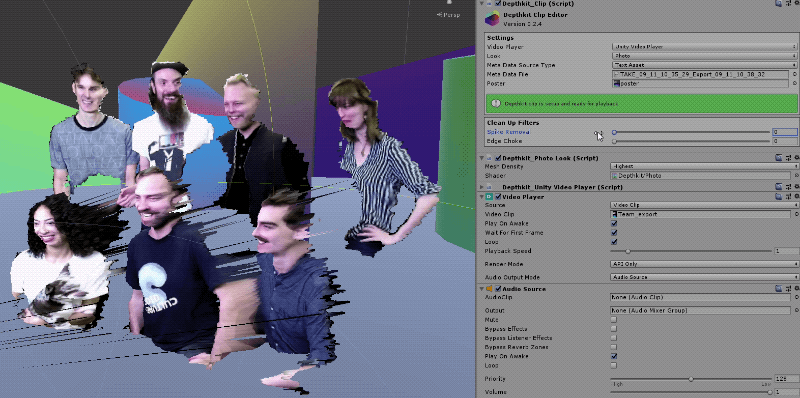This screenshot has width=800, height=398.
Task: Collapse the Depthkit_Photo Look component
Action: [482, 158]
